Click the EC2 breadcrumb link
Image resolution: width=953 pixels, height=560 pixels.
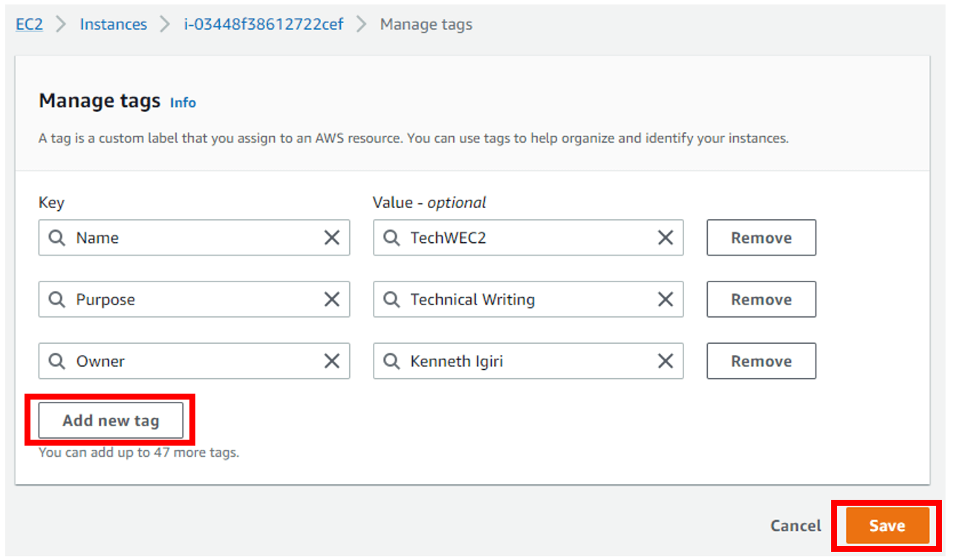pos(30,25)
